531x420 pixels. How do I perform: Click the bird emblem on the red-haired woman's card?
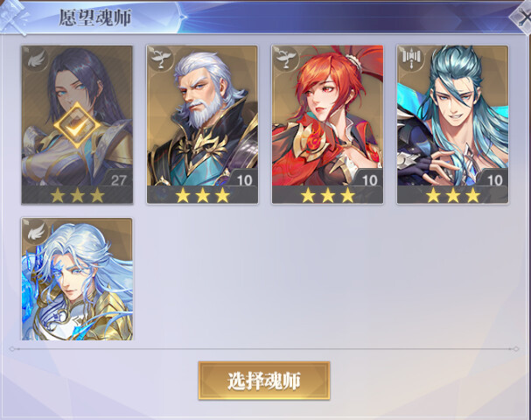pos(285,59)
